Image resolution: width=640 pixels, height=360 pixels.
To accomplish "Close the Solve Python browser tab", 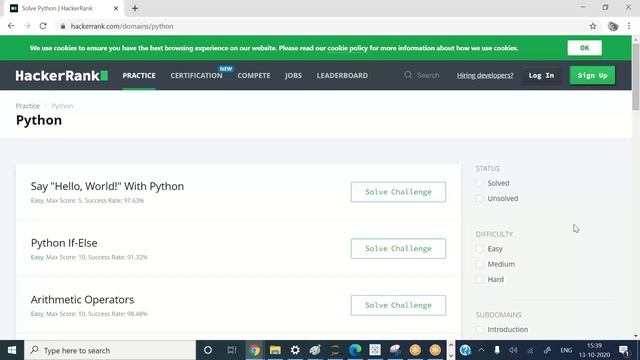I will (116, 8).
